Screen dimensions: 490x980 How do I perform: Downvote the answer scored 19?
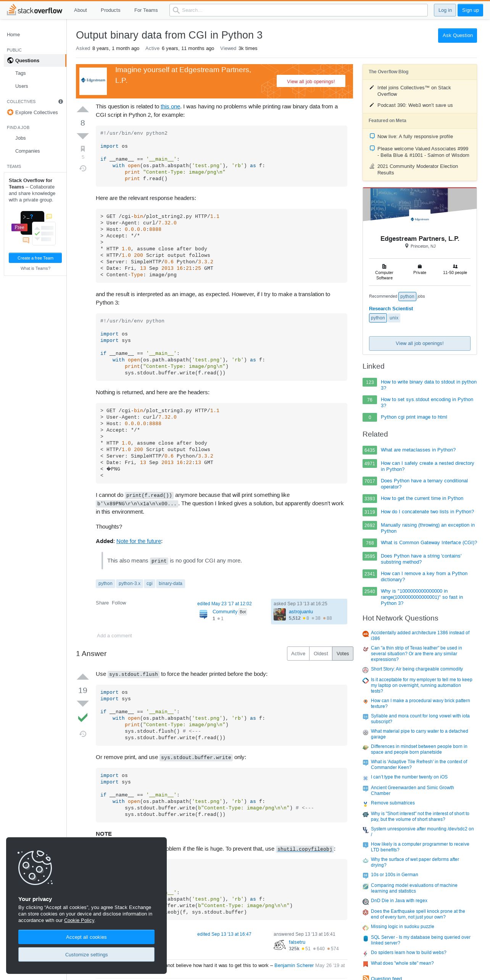tap(83, 703)
